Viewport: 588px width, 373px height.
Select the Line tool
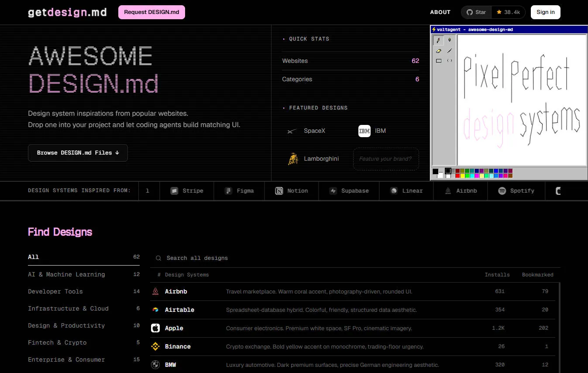click(x=449, y=50)
